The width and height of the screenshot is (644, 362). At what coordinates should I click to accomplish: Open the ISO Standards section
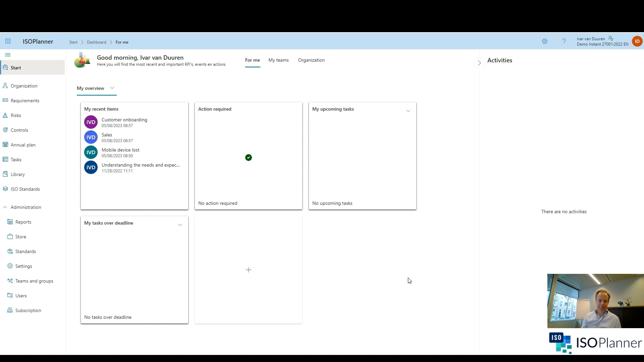point(25,189)
